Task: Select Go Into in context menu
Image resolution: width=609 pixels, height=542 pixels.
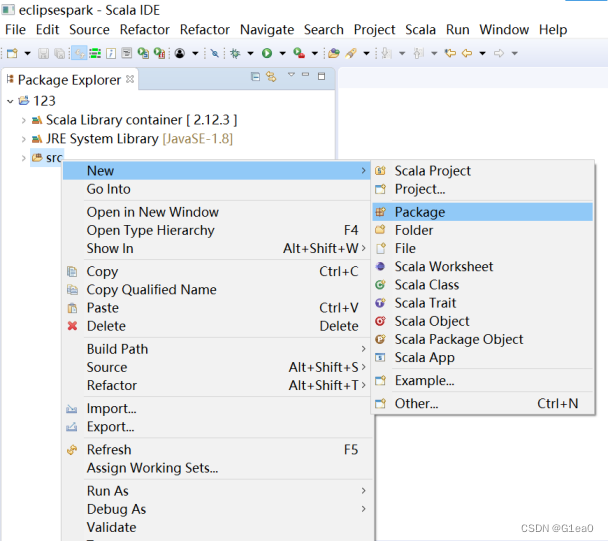Action: pos(216,189)
